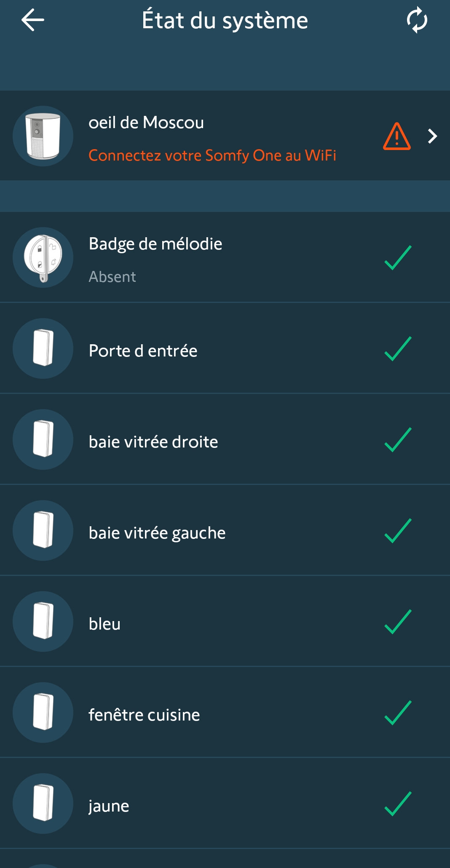The width and height of the screenshot is (450, 868).
Task: Tap baie vitrée droite sensor icon
Action: (x=43, y=439)
